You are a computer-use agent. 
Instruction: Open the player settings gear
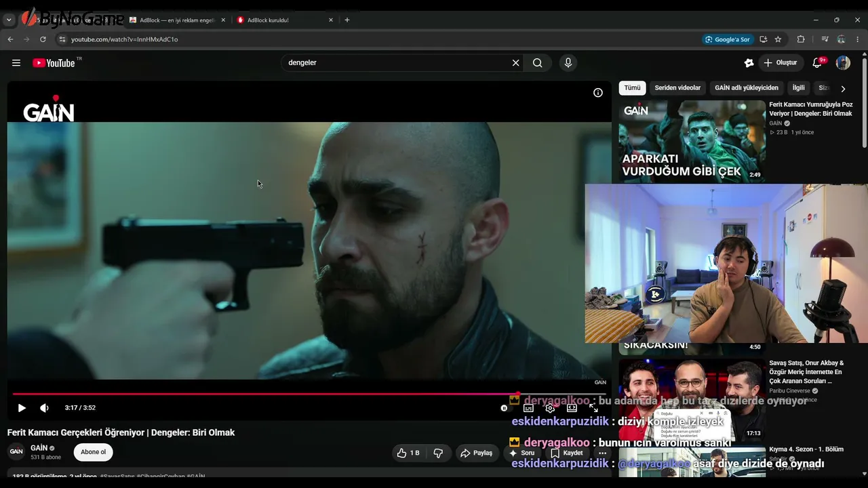[550, 408]
